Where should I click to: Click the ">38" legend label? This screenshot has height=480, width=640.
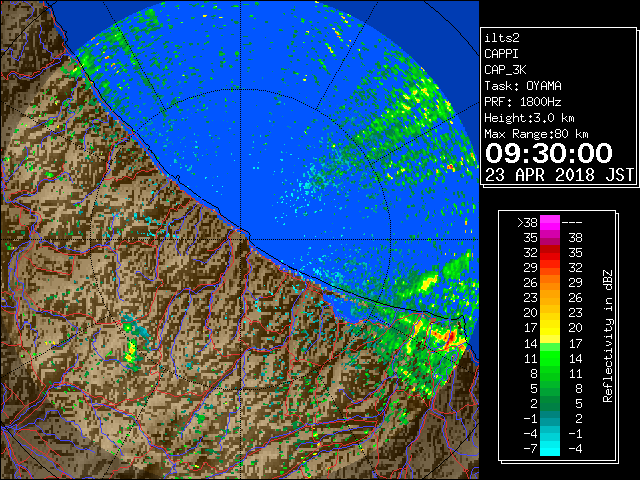527,222
